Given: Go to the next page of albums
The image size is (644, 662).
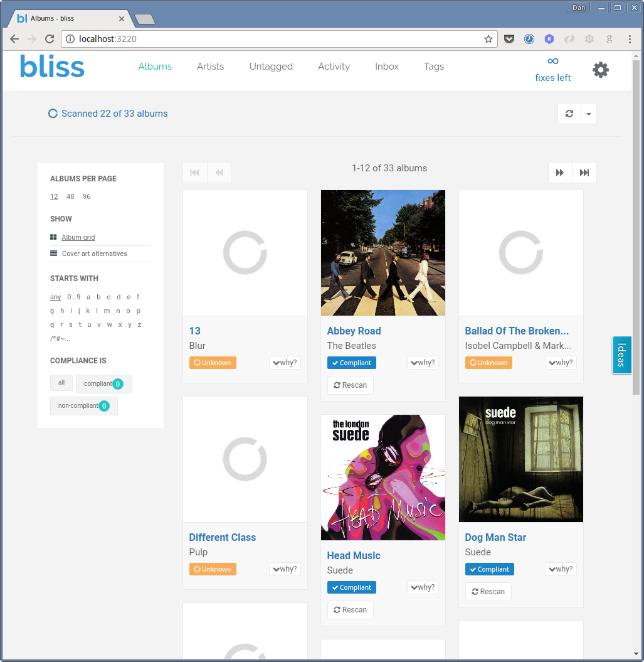Looking at the screenshot, I should tap(560, 173).
